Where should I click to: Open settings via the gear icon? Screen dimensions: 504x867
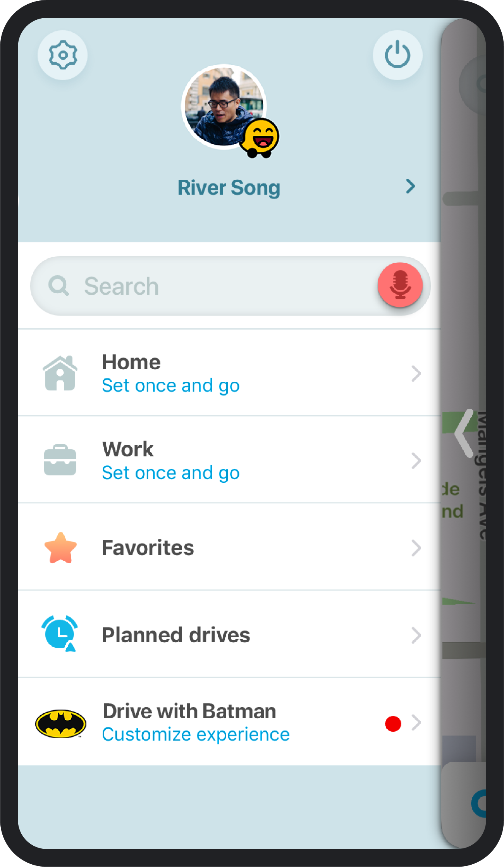[62, 55]
